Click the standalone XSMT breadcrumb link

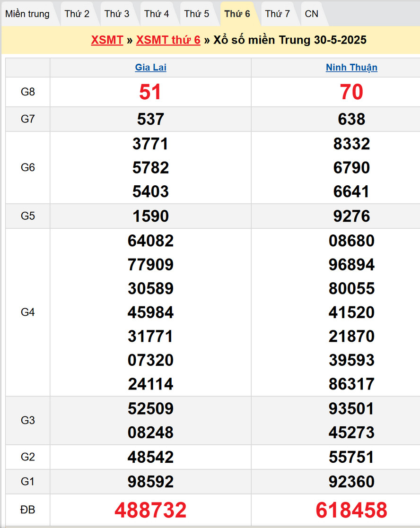[x=107, y=40]
